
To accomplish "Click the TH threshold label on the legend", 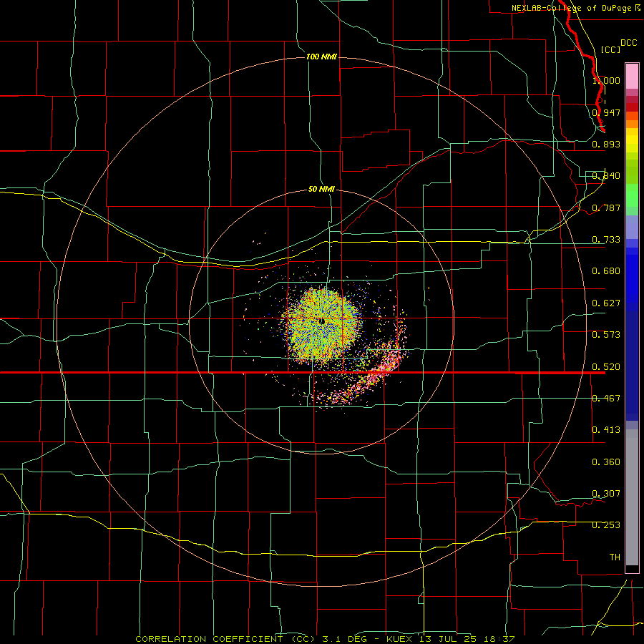I will click(615, 557).
